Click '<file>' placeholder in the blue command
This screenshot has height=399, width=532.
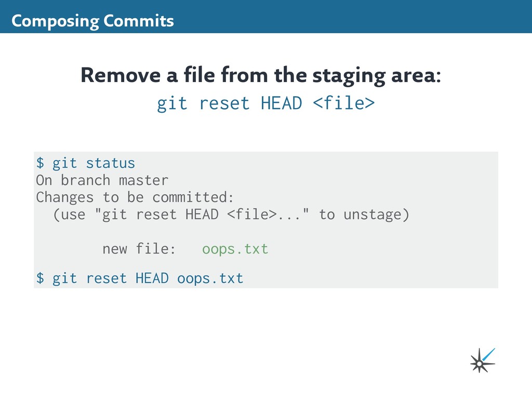tap(344, 103)
